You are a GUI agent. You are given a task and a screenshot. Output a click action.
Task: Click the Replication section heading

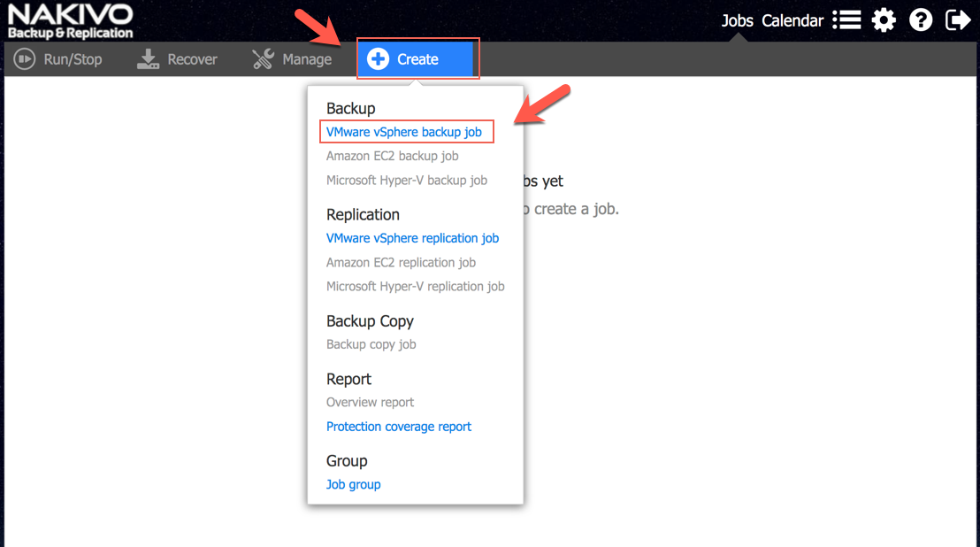click(363, 214)
